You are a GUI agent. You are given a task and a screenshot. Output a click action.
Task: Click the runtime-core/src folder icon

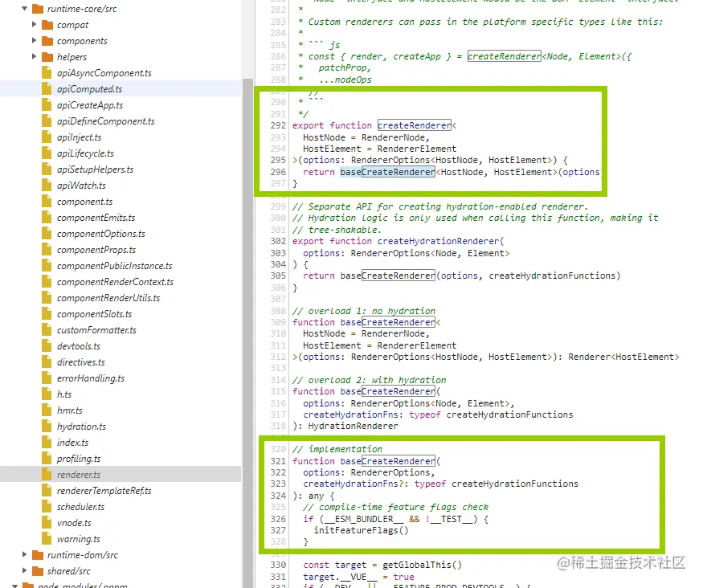(38, 9)
